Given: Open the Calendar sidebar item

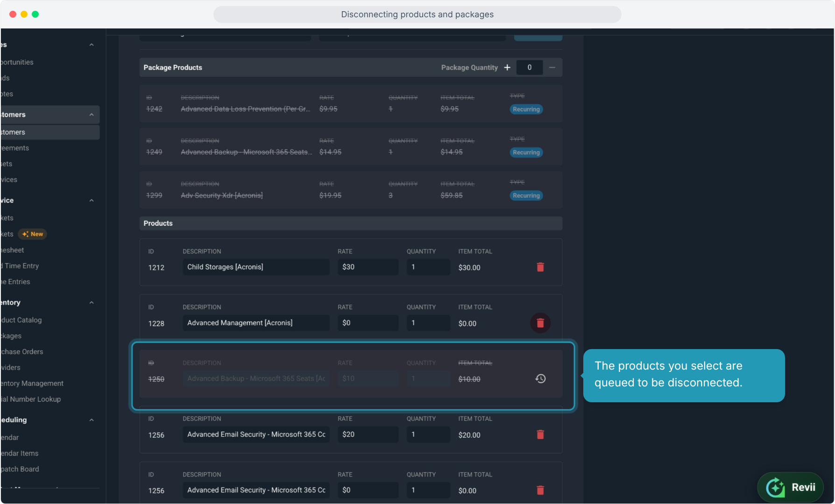Looking at the screenshot, I should (10, 438).
